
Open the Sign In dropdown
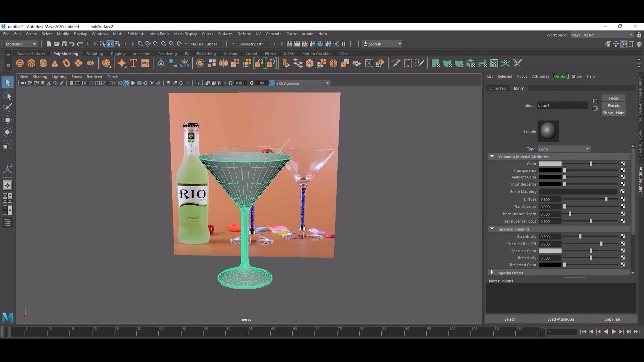point(383,44)
